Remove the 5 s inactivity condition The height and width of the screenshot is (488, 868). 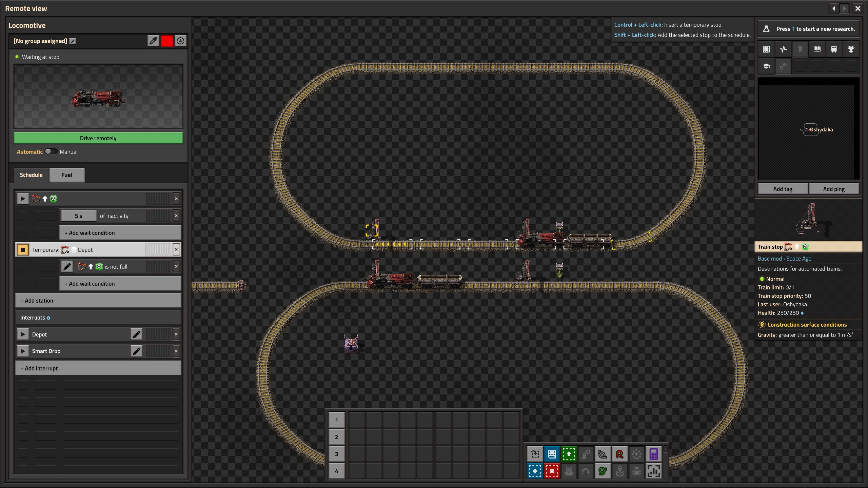[x=176, y=216]
